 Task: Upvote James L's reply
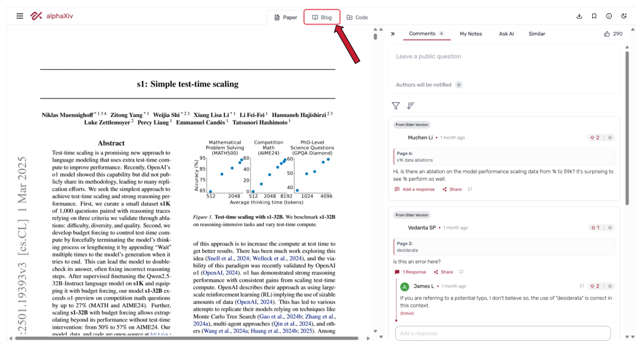(x=595, y=286)
